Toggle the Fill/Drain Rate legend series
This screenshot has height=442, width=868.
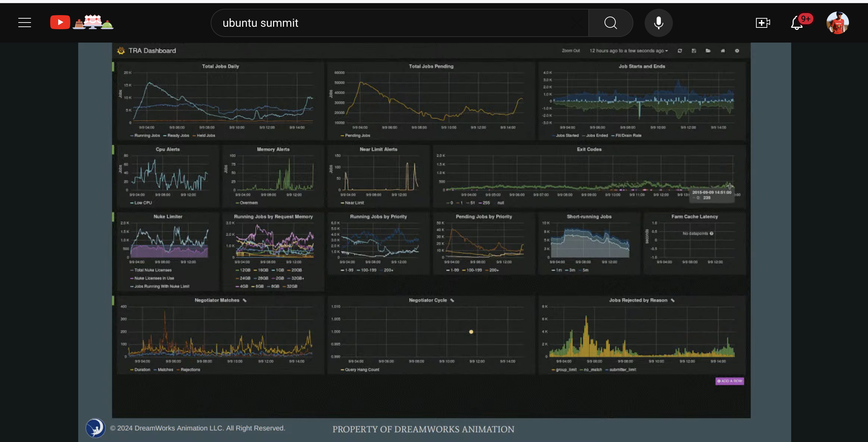coord(626,135)
